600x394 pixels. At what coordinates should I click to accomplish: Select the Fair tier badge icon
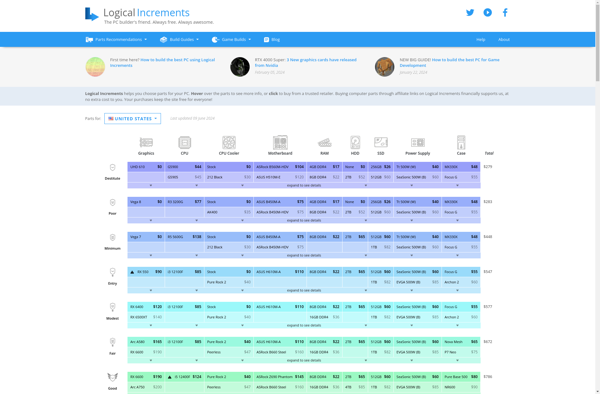click(112, 342)
